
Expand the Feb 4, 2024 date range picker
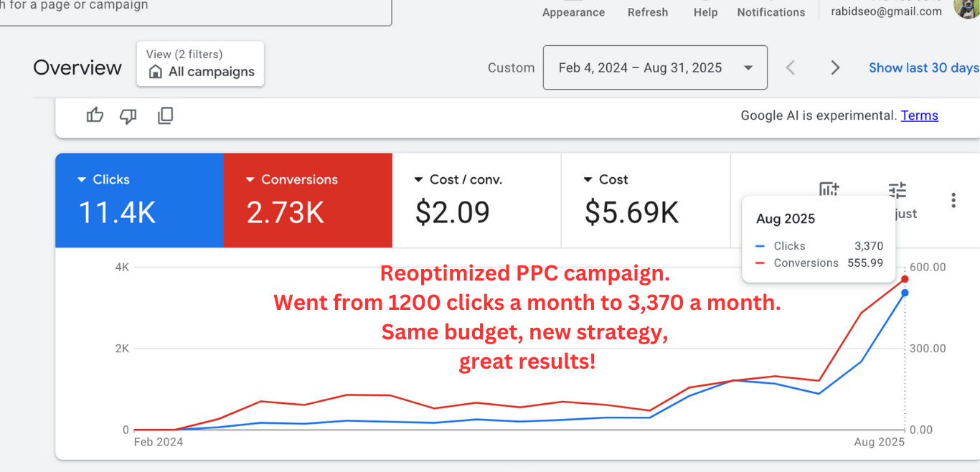point(654,68)
